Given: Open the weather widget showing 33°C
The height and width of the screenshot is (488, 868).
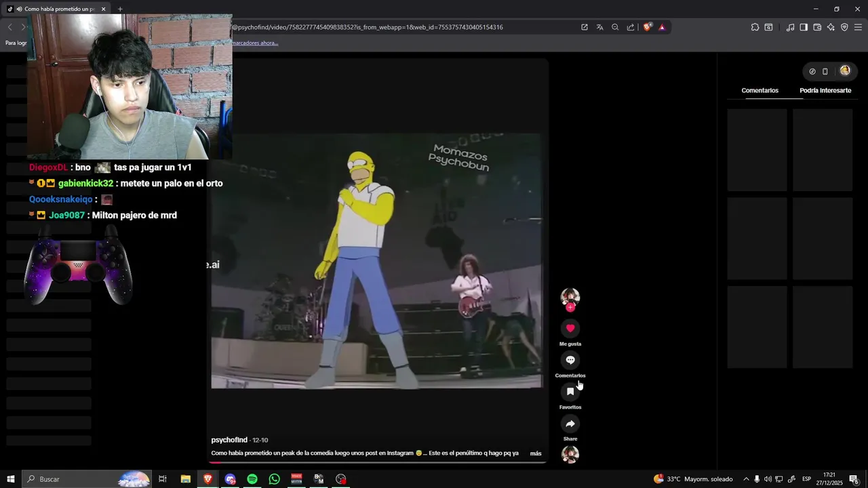Looking at the screenshot, I should [x=693, y=479].
